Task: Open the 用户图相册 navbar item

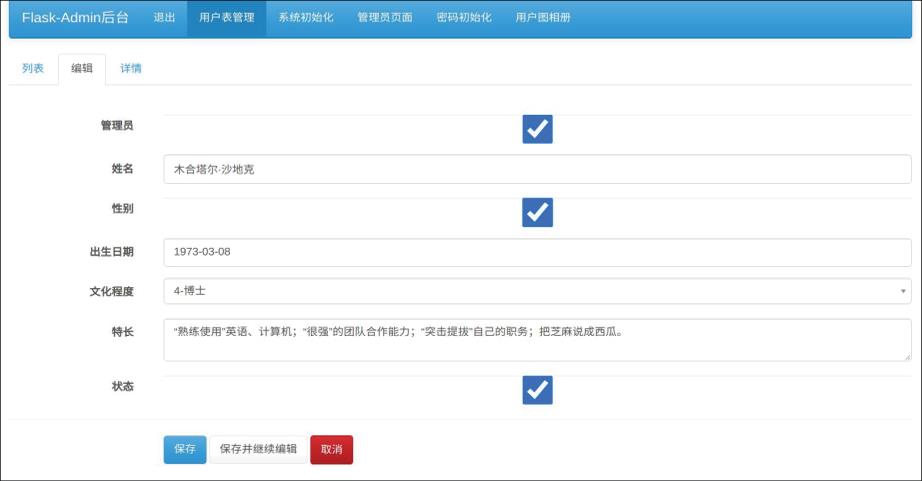Action: click(x=543, y=18)
